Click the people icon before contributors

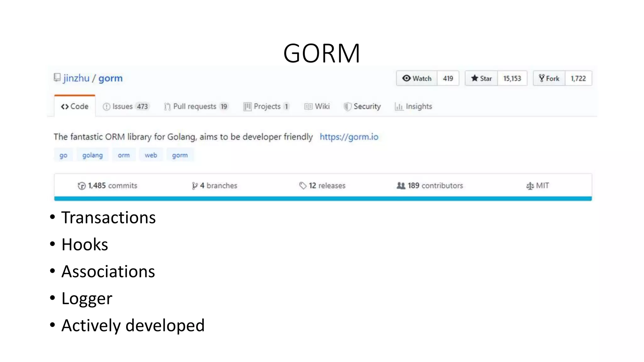point(401,186)
